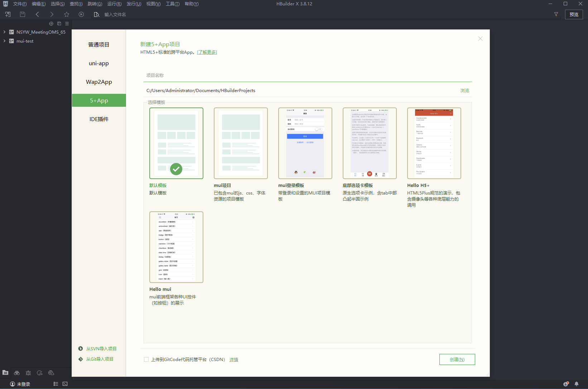588x389 pixels.
Task: Click the filter funnel icon
Action: (556, 14)
